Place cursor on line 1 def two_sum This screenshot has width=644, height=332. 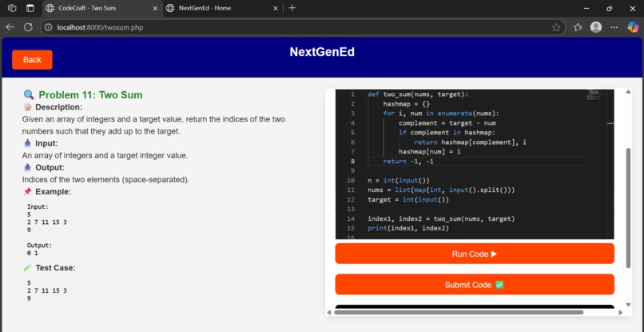418,94
